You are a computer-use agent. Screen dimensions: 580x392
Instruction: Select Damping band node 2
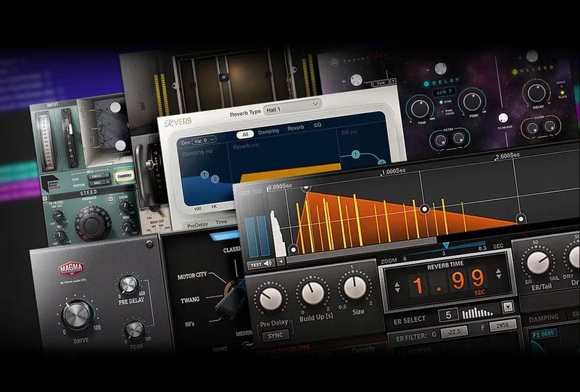point(215,180)
